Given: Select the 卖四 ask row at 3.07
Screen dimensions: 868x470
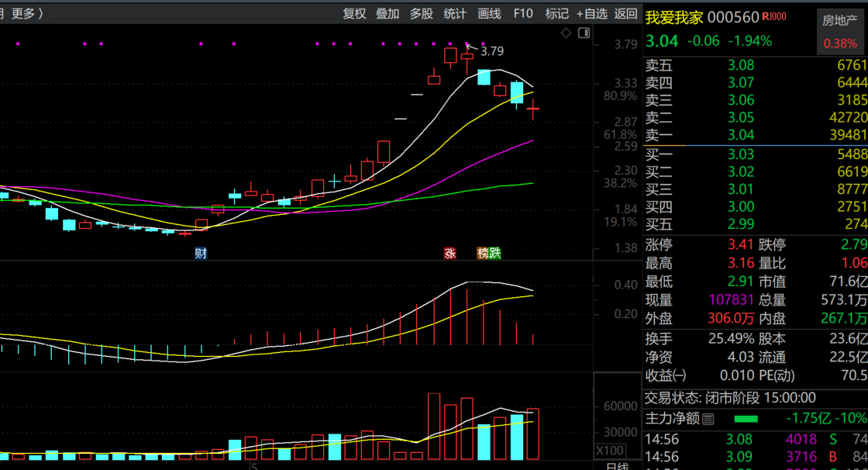Looking at the screenshot, I should [x=756, y=82].
